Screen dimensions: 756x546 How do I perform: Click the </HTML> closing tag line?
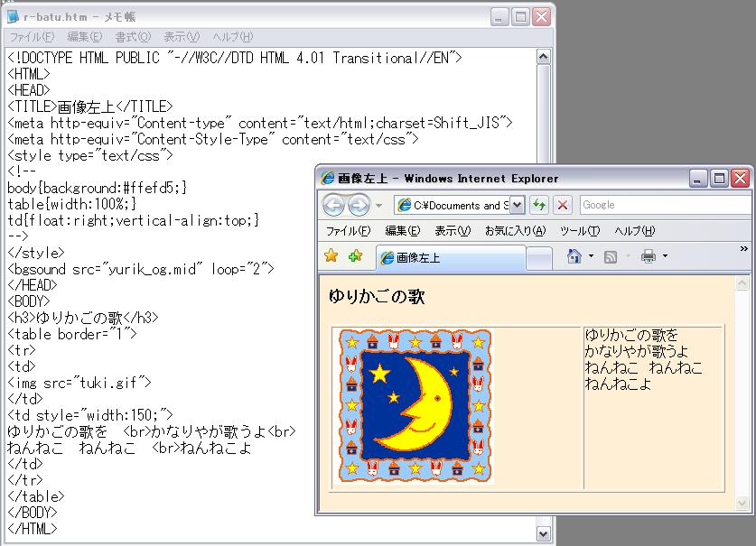(x=33, y=529)
